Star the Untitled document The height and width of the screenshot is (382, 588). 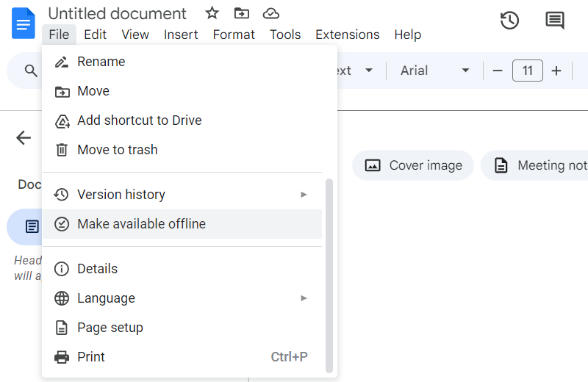(x=212, y=13)
